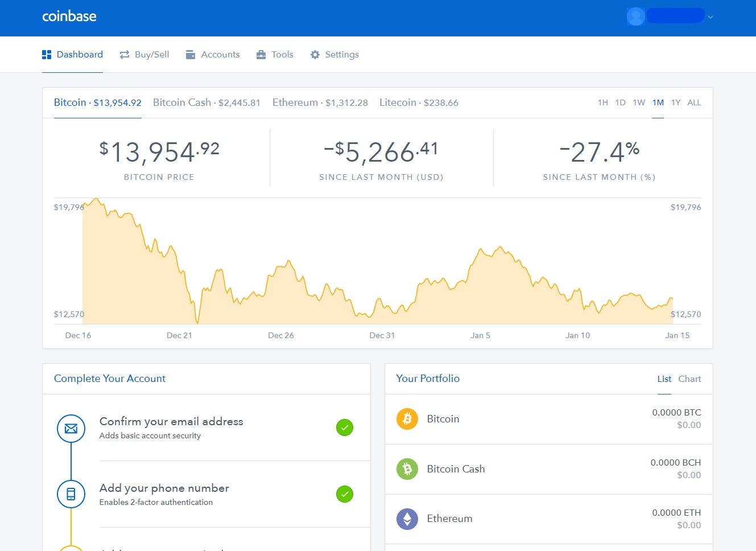Click the Your Portfolio heading

pos(428,379)
